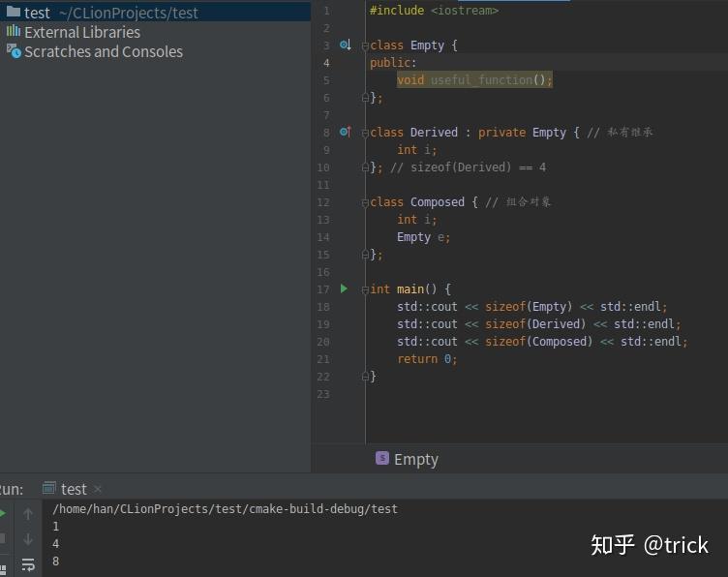Click overrides gutter icon on class Derived
The height and width of the screenshot is (577, 728).
(x=345, y=132)
